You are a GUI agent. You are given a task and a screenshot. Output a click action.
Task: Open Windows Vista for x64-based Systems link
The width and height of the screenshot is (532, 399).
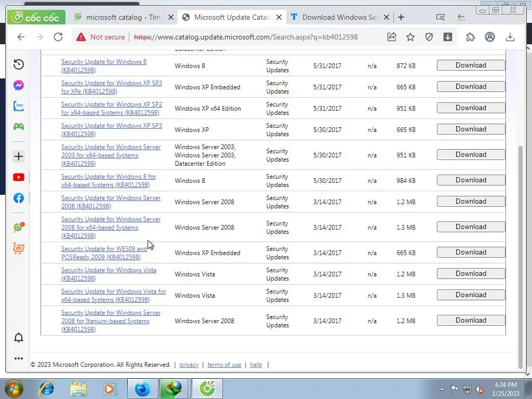114,296
